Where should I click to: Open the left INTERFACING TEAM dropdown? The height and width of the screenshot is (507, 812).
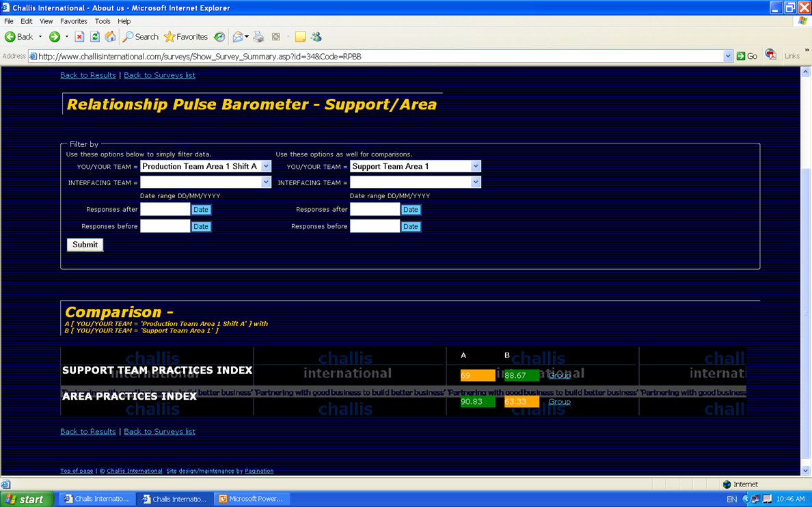pos(206,182)
